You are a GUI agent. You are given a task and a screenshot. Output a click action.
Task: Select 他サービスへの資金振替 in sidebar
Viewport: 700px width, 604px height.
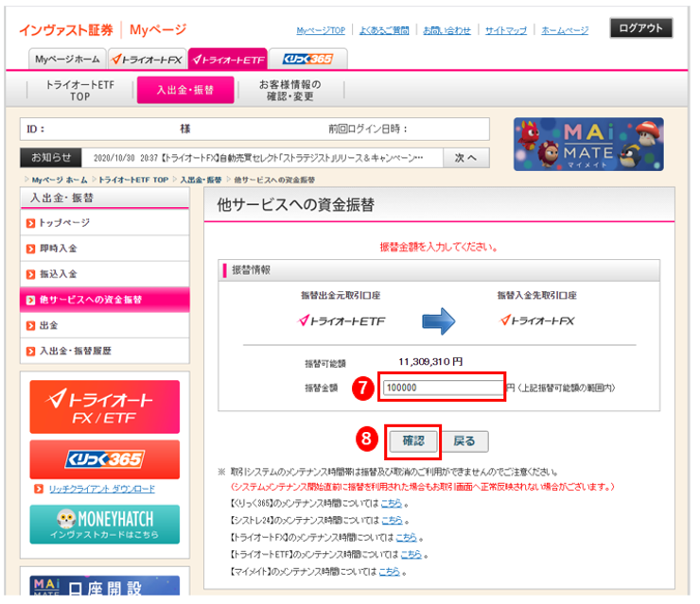point(105,300)
